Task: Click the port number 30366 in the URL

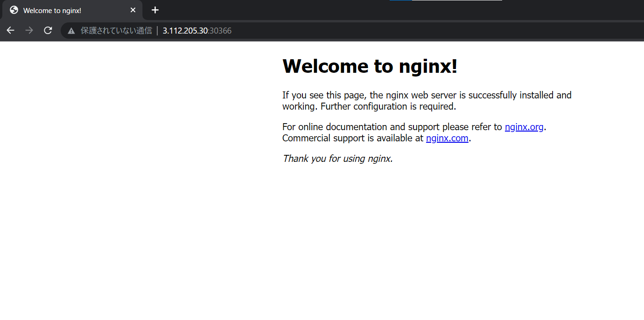Action: click(x=220, y=31)
